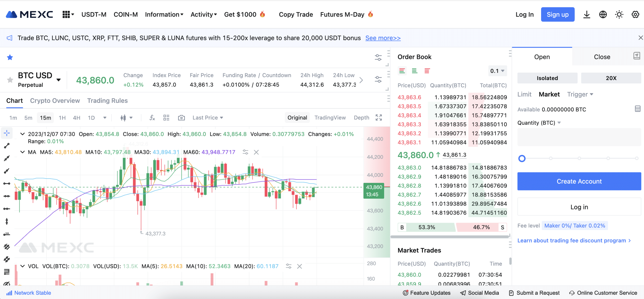This screenshot has height=299, width=644.
Task: Switch chart to TradingView mode
Action: click(x=330, y=118)
